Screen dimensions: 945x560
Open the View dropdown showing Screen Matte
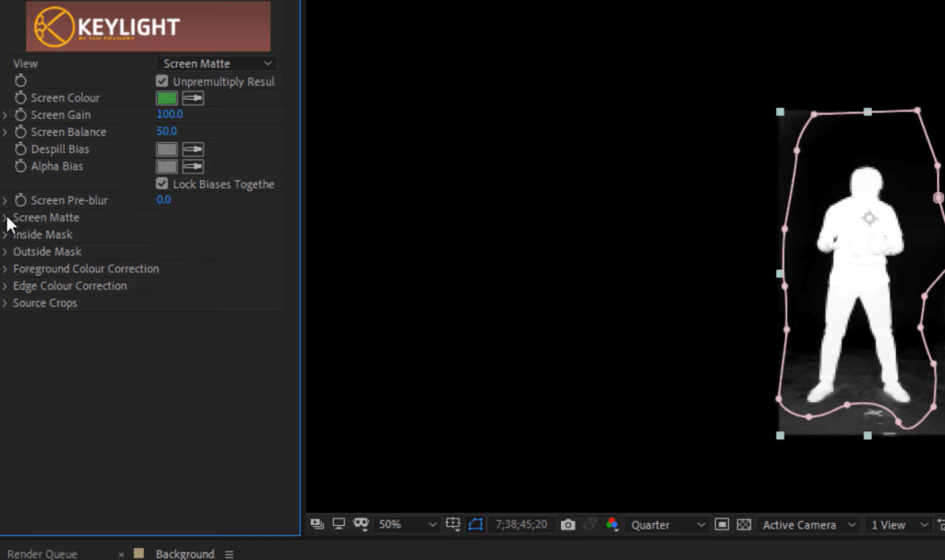214,63
